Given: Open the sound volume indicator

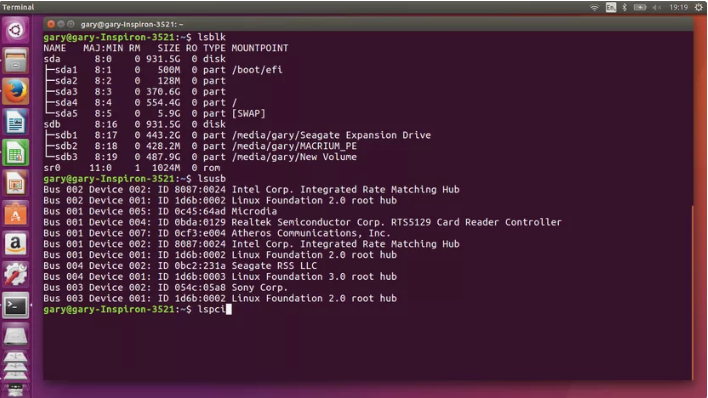Looking at the screenshot, I should [657, 7].
